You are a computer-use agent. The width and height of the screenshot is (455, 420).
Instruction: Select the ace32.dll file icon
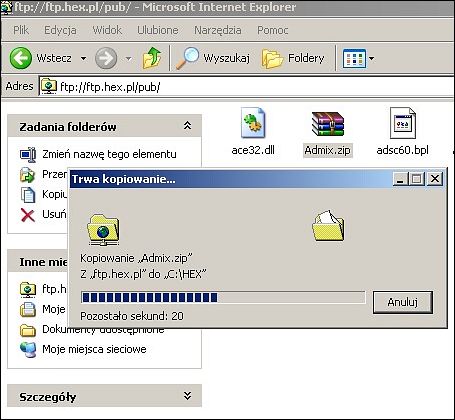click(x=253, y=123)
